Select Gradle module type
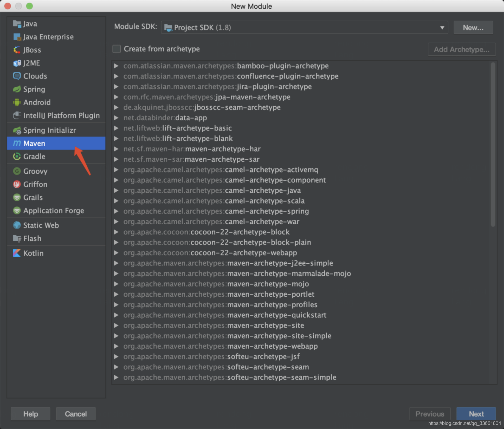Viewport: 504px width, 429px height. pos(56,157)
